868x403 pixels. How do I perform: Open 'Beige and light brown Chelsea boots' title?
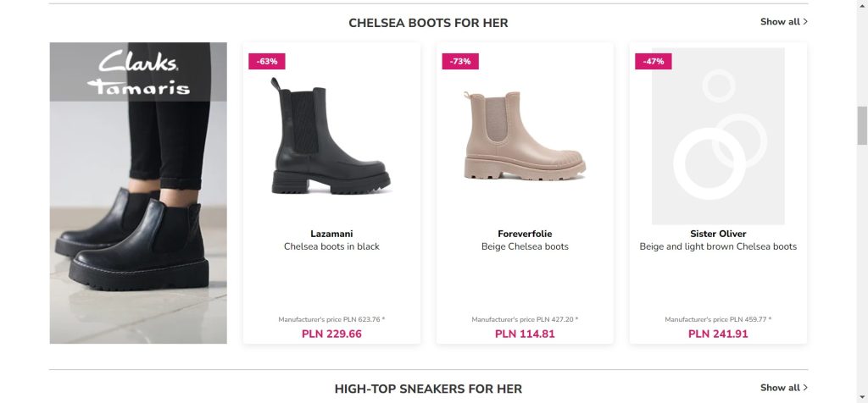click(718, 247)
